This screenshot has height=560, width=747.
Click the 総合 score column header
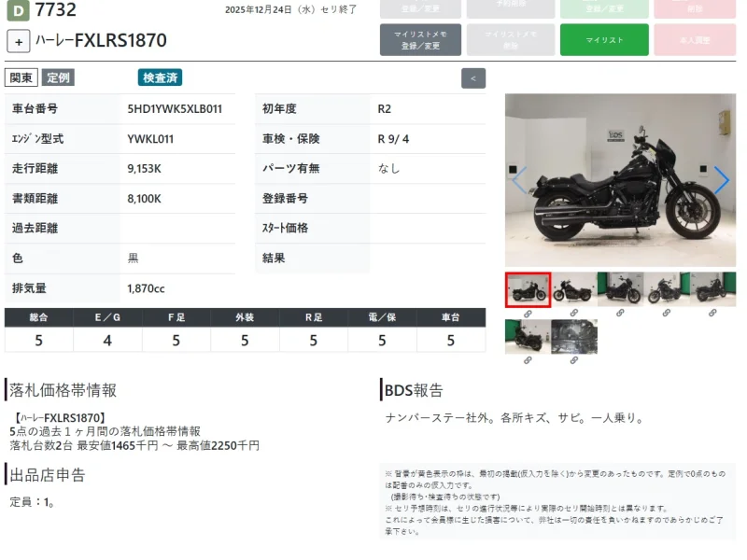click(38, 317)
